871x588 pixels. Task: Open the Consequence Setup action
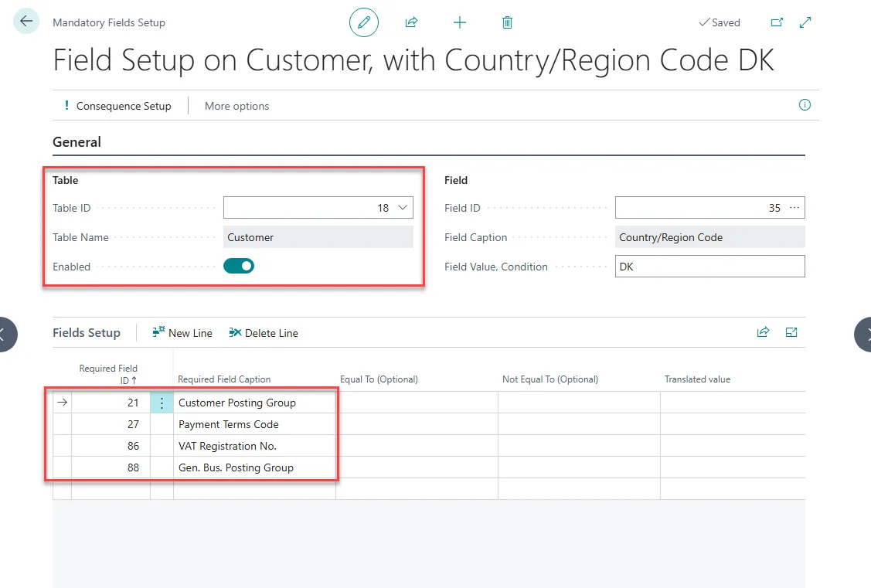point(117,106)
